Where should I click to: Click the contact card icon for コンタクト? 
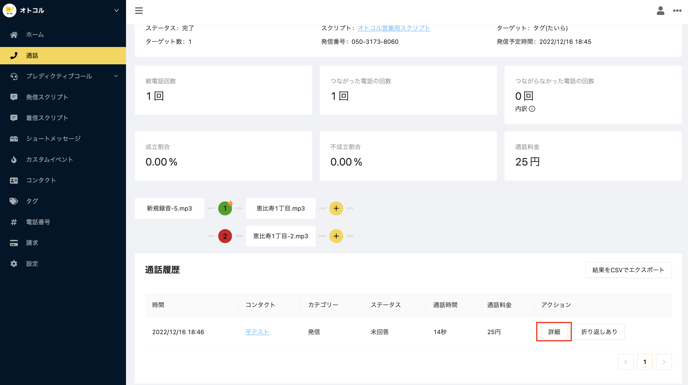click(14, 180)
